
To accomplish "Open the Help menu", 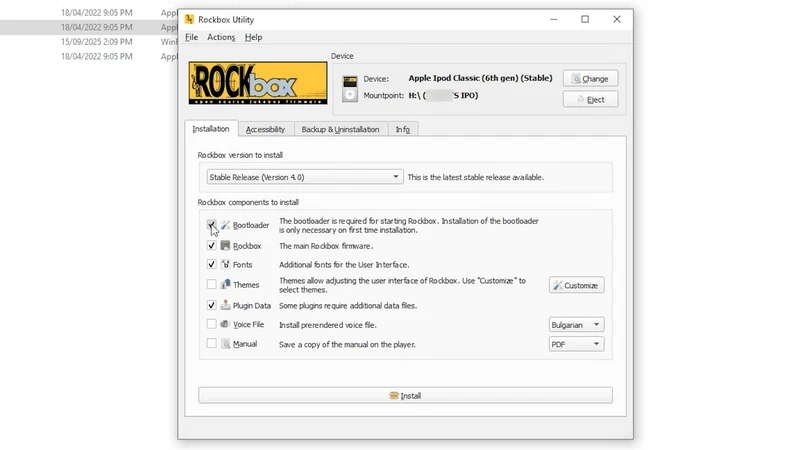I will [253, 37].
